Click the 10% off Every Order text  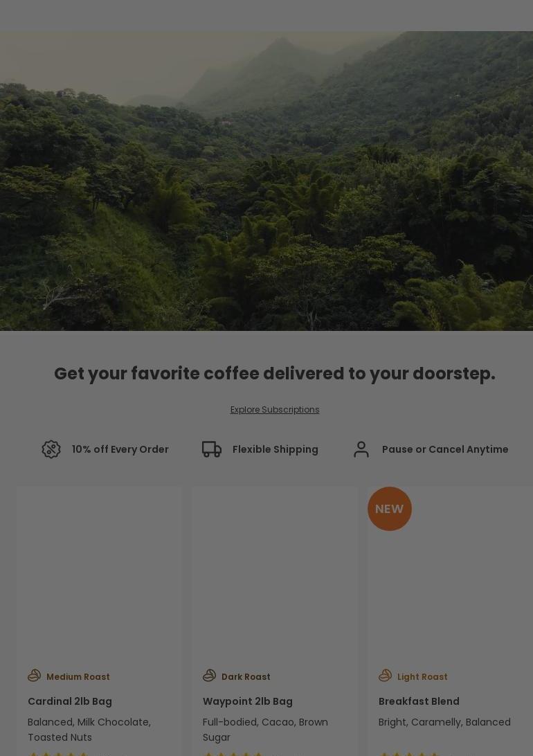[120, 449]
